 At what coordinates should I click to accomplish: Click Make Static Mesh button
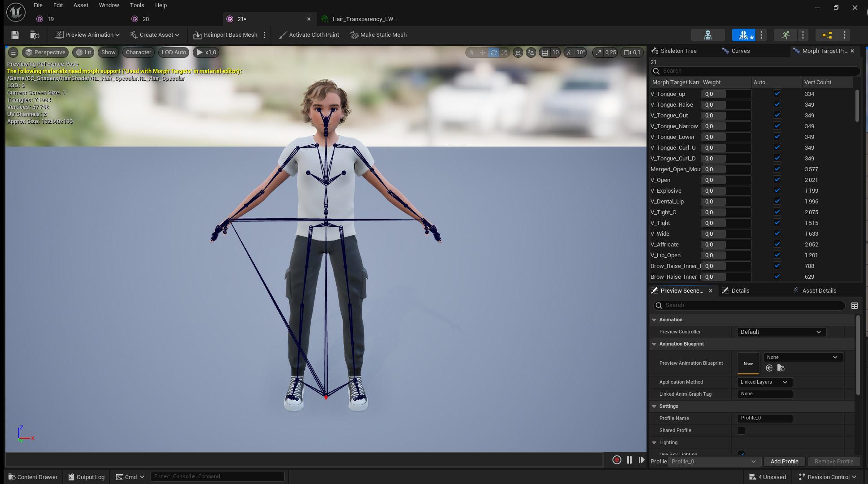tap(378, 35)
